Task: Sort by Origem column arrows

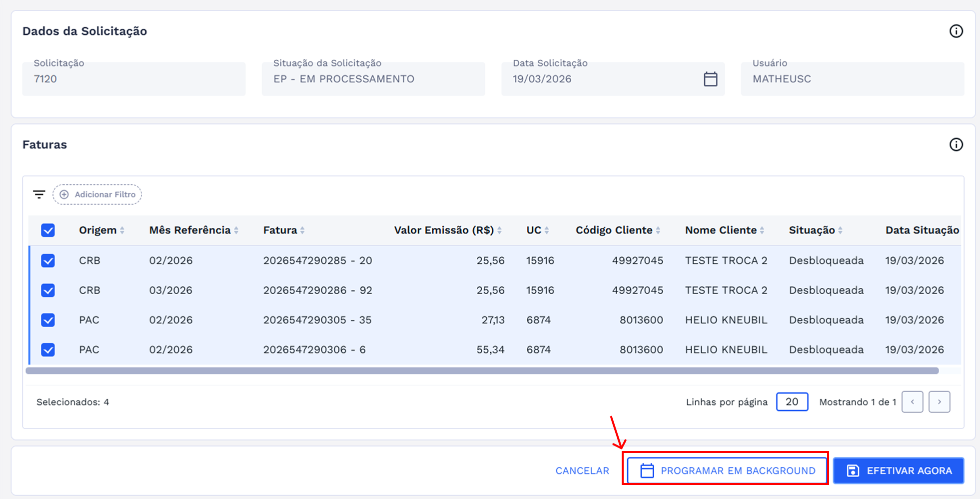Action: click(x=122, y=230)
